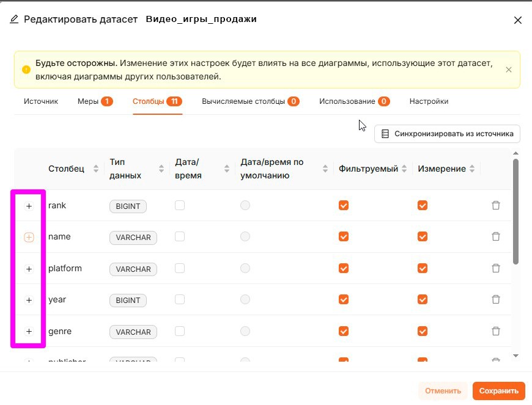Delete the year column row
The height and width of the screenshot is (405, 532).
496,300
